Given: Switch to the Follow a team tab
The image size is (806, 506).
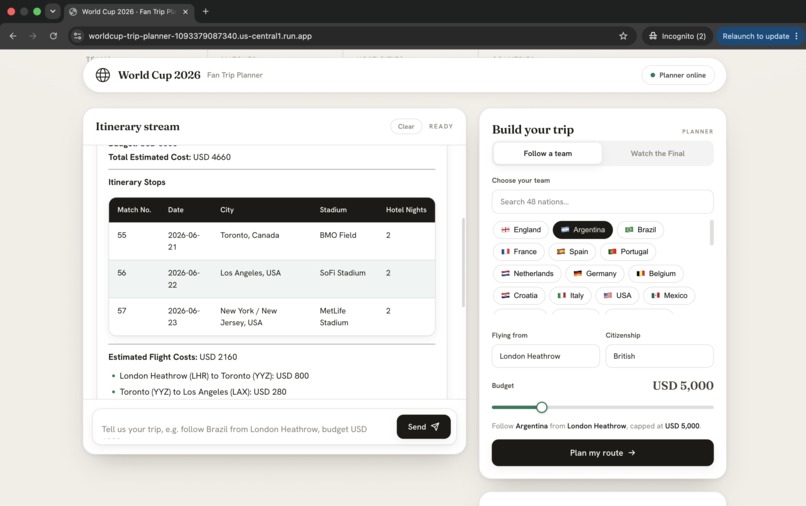Looking at the screenshot, I should point(547,153).
